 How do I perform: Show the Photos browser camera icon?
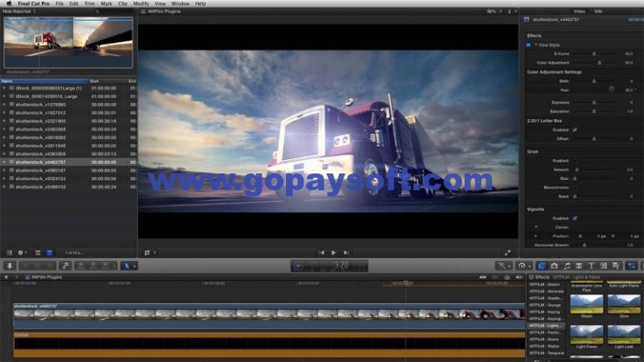(554, 266)
